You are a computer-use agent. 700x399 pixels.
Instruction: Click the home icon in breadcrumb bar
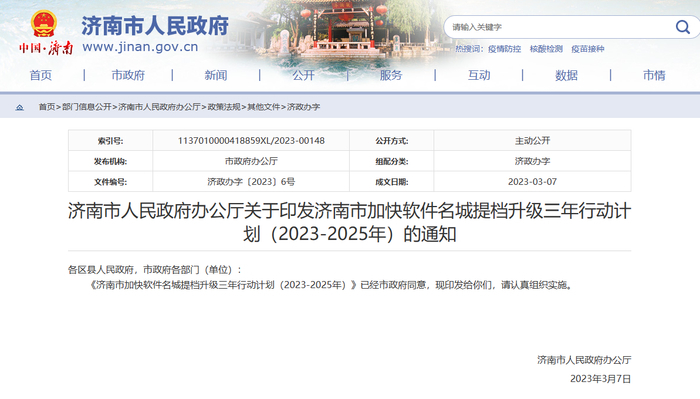click(x=19, y=107)
